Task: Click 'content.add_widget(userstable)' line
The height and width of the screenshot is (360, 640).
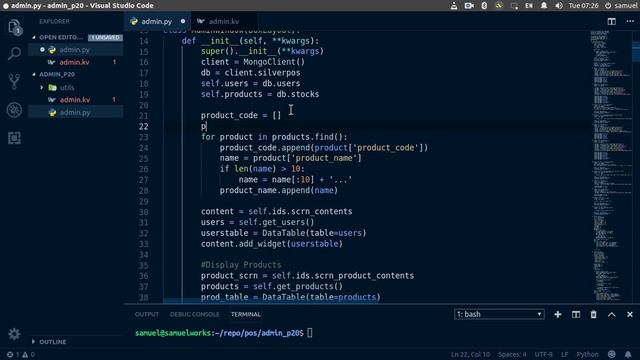Action: pos(271,244)
